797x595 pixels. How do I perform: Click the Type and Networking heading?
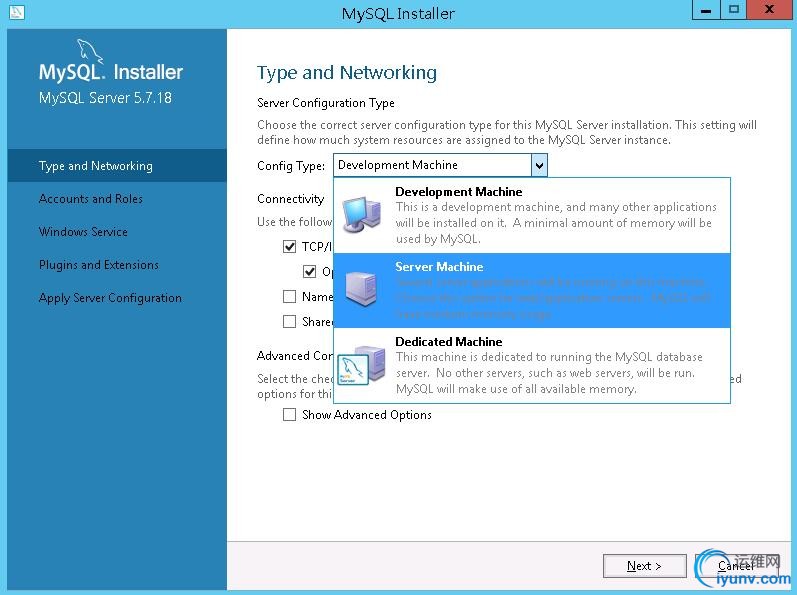tap(347, 73)
